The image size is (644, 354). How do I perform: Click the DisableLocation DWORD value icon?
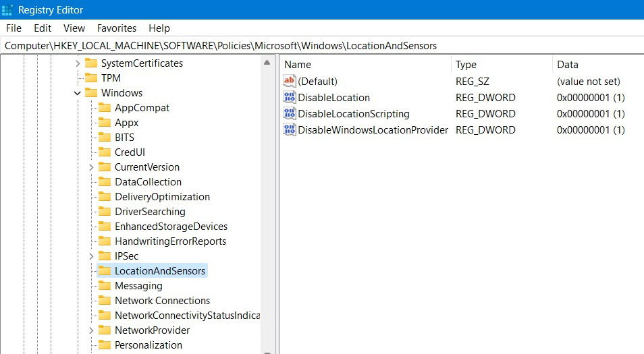[289, 97]
